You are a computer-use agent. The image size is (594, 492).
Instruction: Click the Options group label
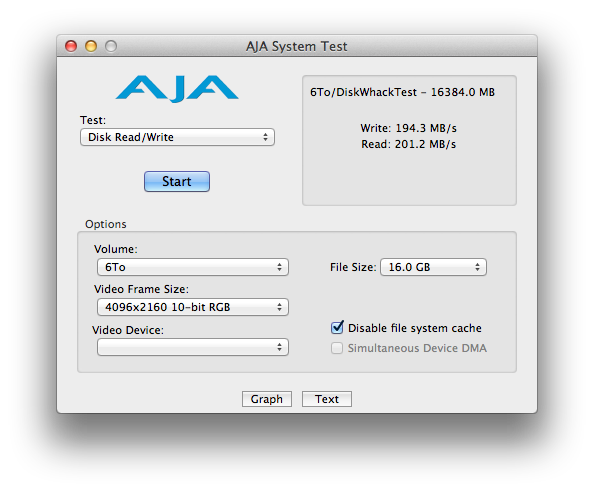[x=106, y=224]
